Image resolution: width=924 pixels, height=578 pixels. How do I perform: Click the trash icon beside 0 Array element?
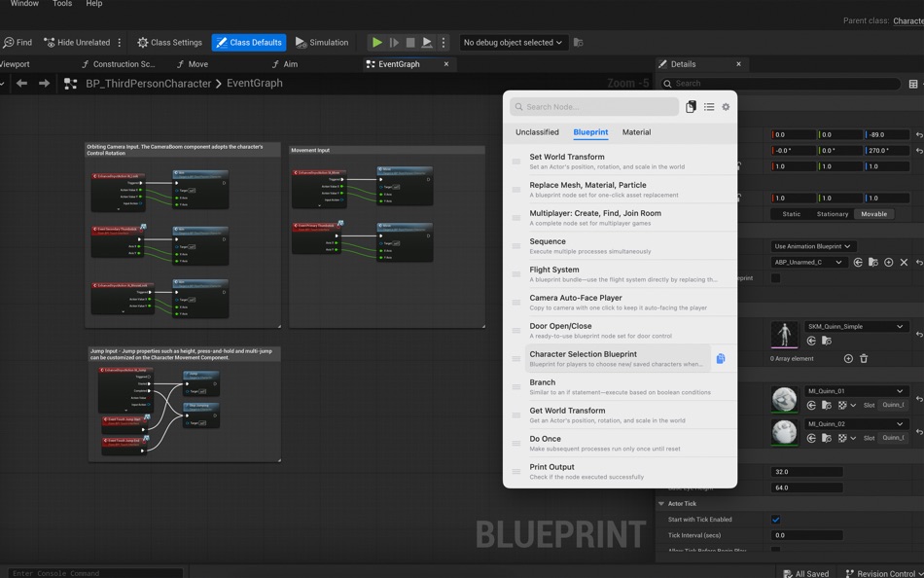[864, 359]
